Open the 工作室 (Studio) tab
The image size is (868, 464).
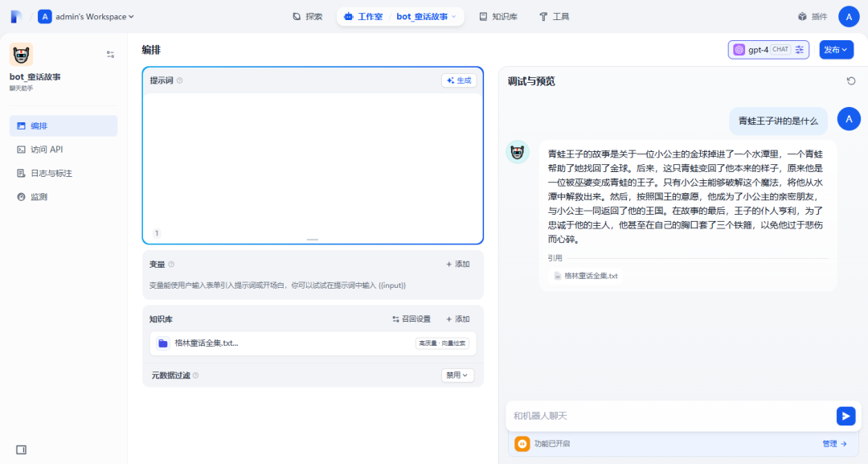(x=363, y=17)
